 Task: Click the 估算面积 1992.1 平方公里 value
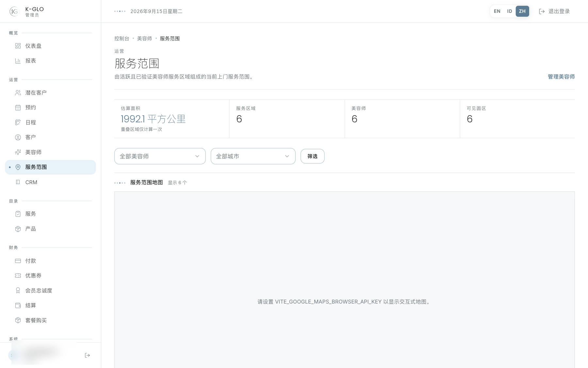point(153,119)
